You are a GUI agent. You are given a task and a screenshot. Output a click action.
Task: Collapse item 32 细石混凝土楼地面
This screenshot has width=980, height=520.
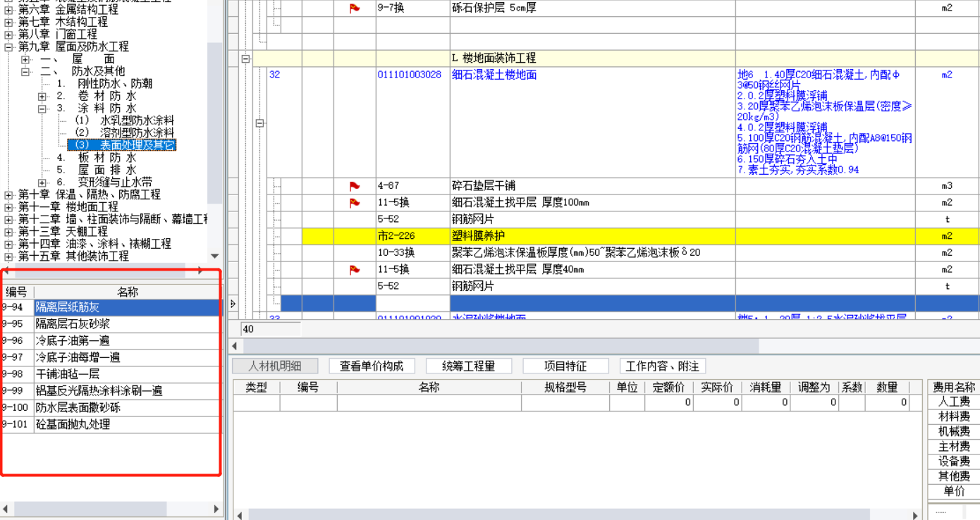tap(259, 123)
